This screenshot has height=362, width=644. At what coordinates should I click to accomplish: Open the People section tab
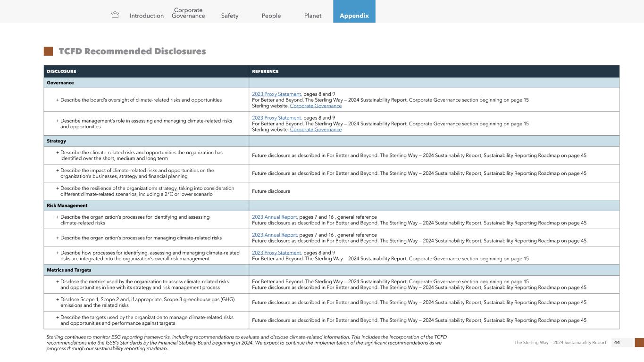click(x=271, y=16)
